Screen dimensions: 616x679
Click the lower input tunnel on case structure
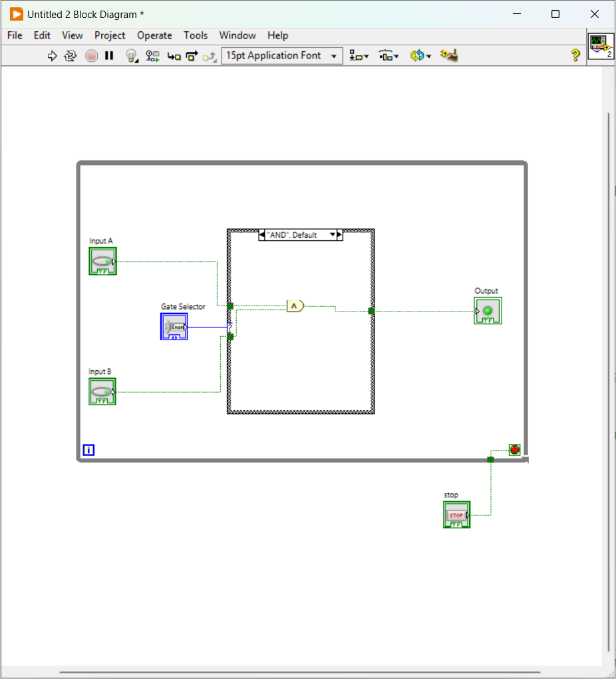pos(230,336)
